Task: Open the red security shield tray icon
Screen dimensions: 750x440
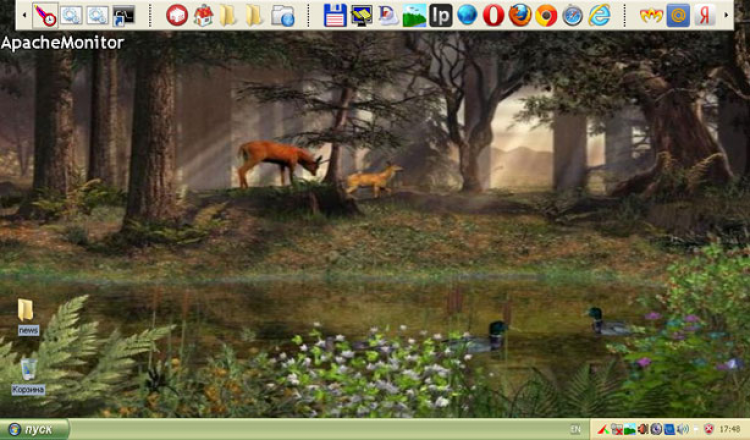Action: click(709, 429)
